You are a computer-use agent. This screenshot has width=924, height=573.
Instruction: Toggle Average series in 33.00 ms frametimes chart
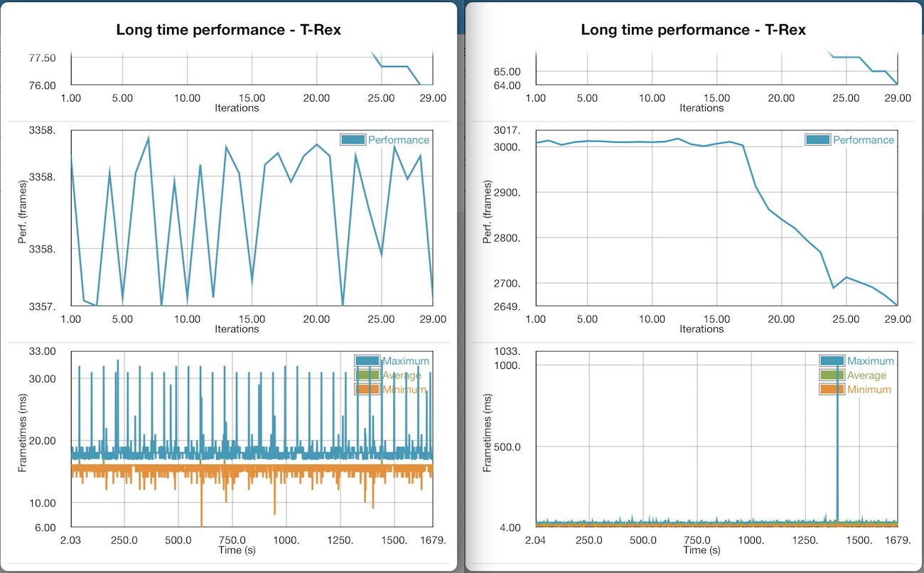point(367,375)
